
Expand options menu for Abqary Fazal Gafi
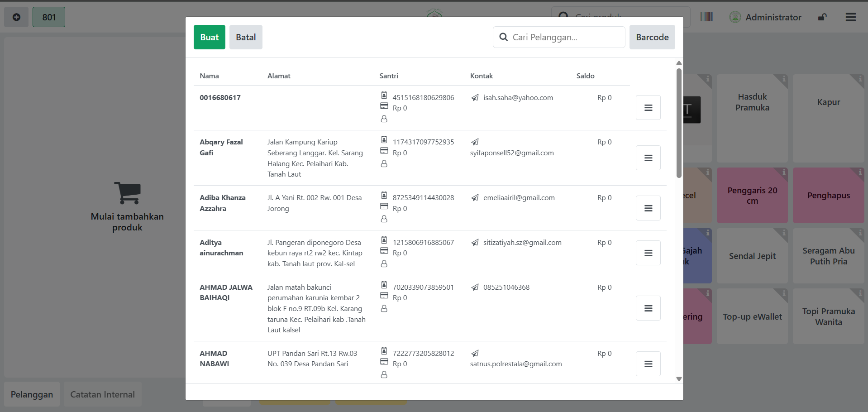(648, 158)
